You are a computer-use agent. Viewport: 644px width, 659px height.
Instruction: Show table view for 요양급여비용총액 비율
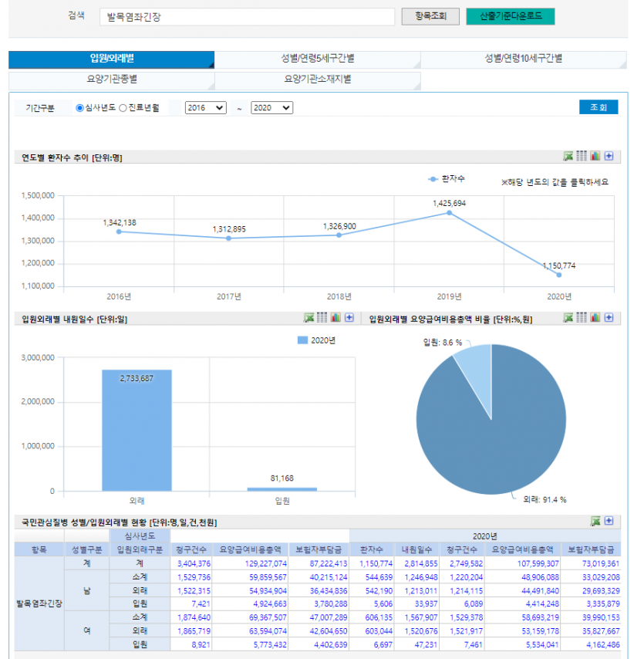[582, 318]
